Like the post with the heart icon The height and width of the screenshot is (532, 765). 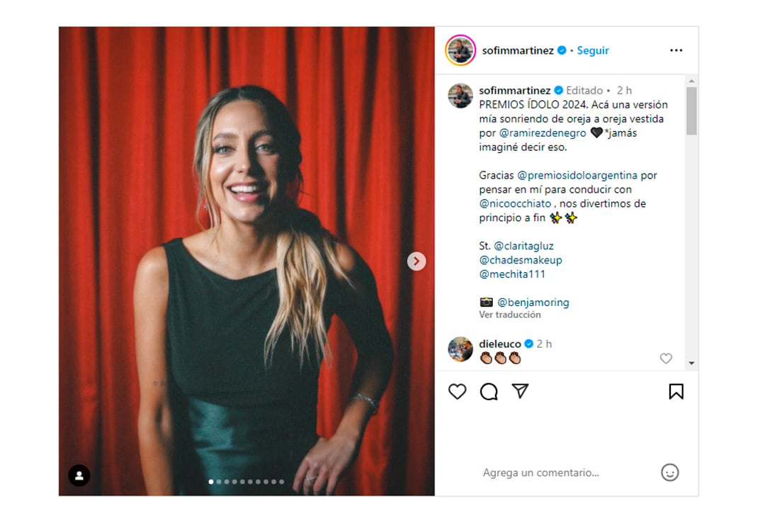(458, 392)
